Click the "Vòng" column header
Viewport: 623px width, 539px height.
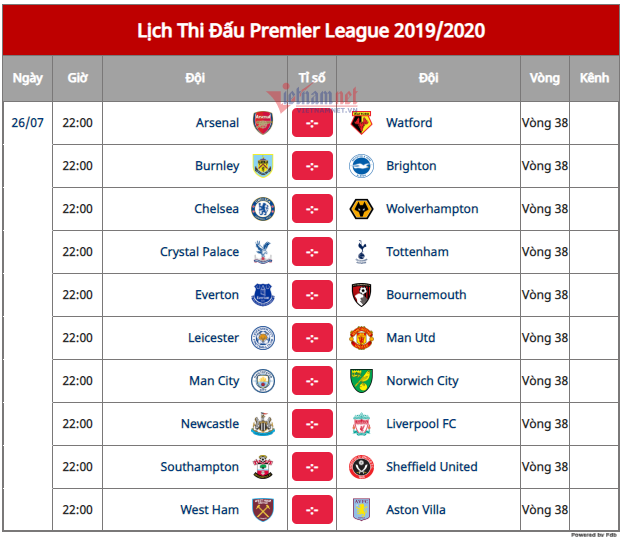point(545,77)
